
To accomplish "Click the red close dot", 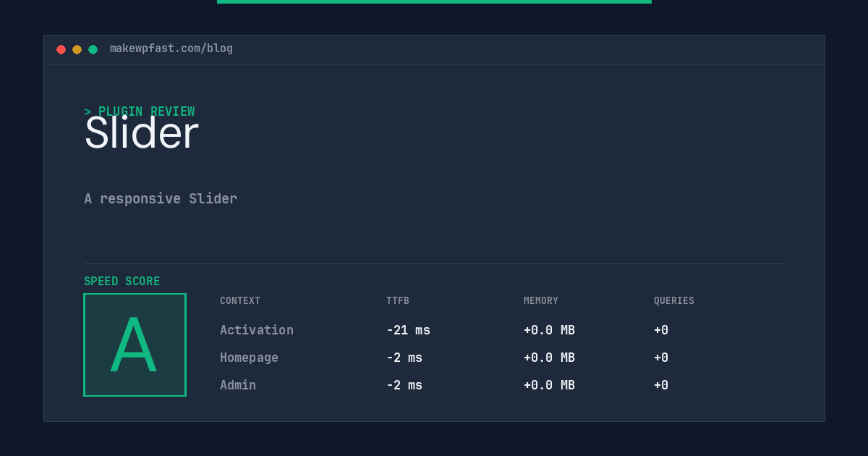I will 61,49.
